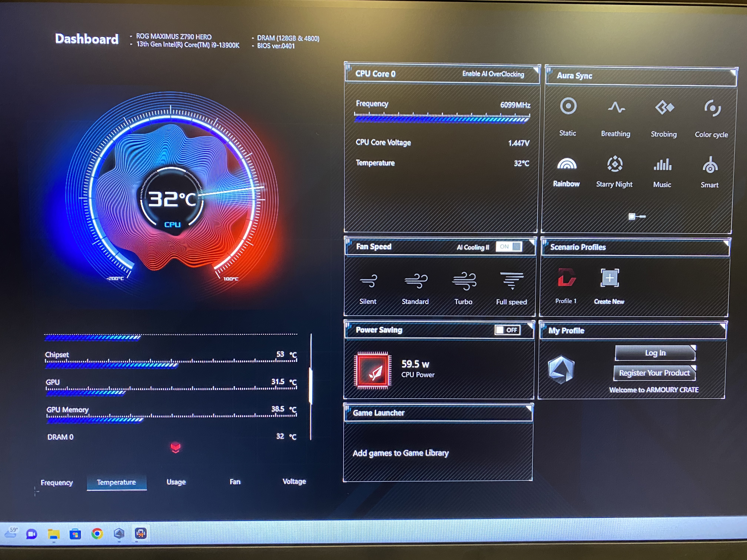
Task: Switch to the Usage tab
Action: (x=176, y=482)
